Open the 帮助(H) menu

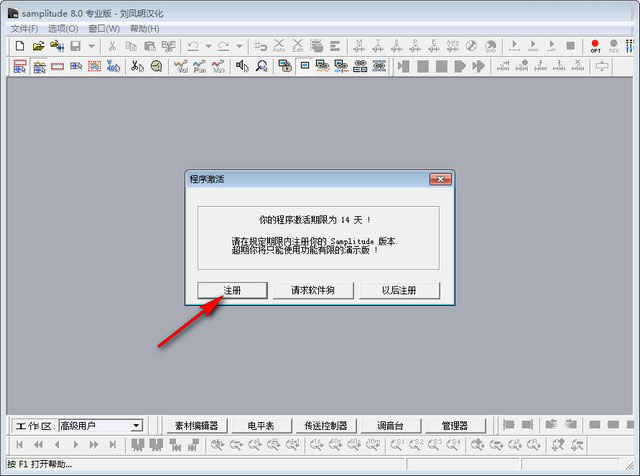pyautogui.click(x=144, y=29)
